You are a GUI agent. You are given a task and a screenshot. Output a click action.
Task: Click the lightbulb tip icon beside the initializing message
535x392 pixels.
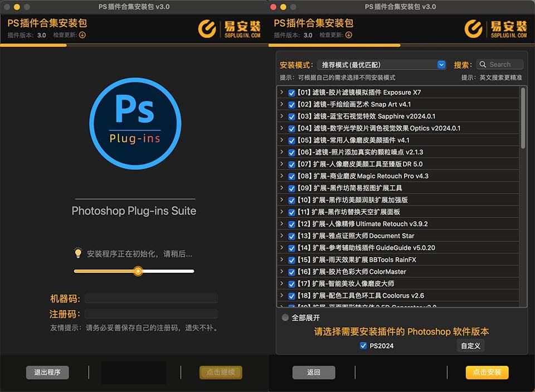[78, 253]
